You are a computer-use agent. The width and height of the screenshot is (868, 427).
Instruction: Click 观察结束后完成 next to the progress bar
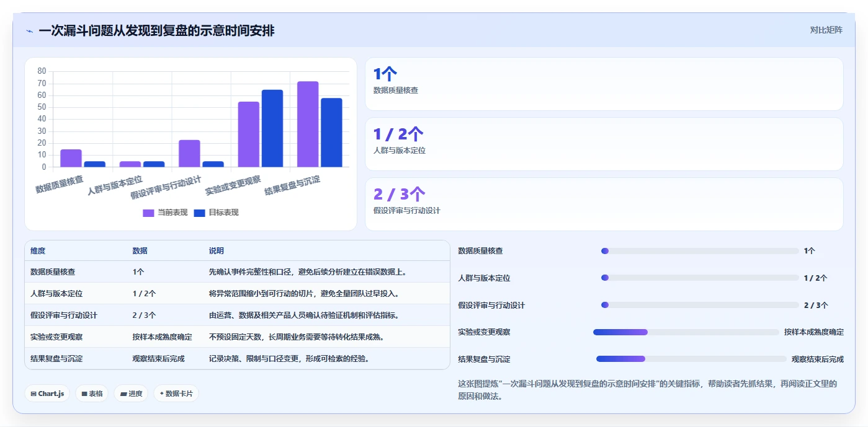pos(818,359)
